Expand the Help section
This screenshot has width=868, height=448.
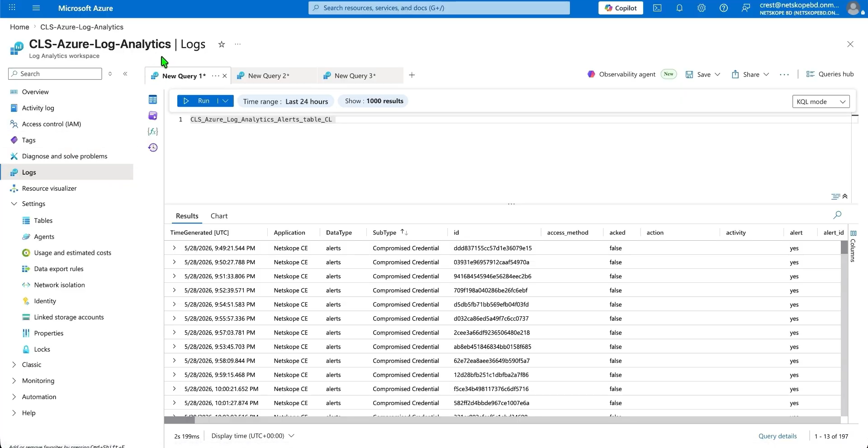(14, 413)
